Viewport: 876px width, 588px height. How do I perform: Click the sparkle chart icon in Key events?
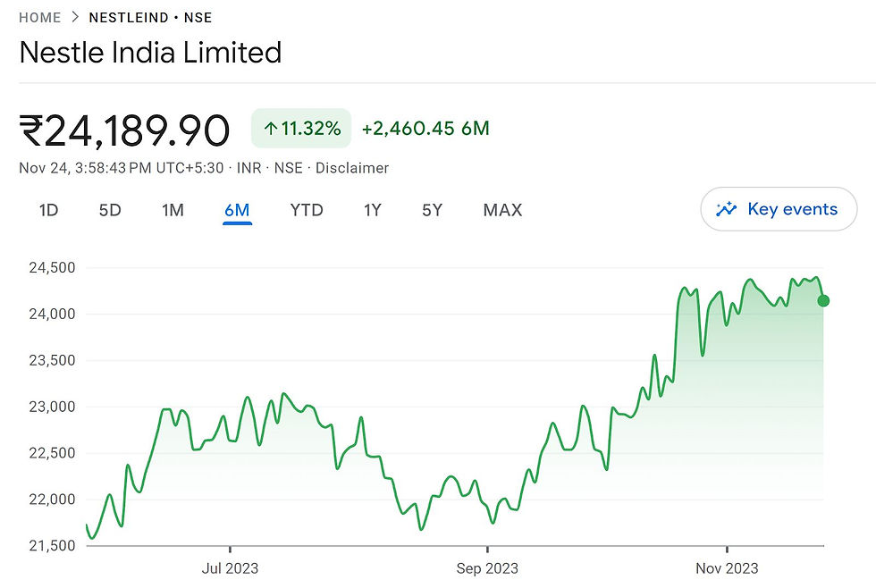(727, 210)
